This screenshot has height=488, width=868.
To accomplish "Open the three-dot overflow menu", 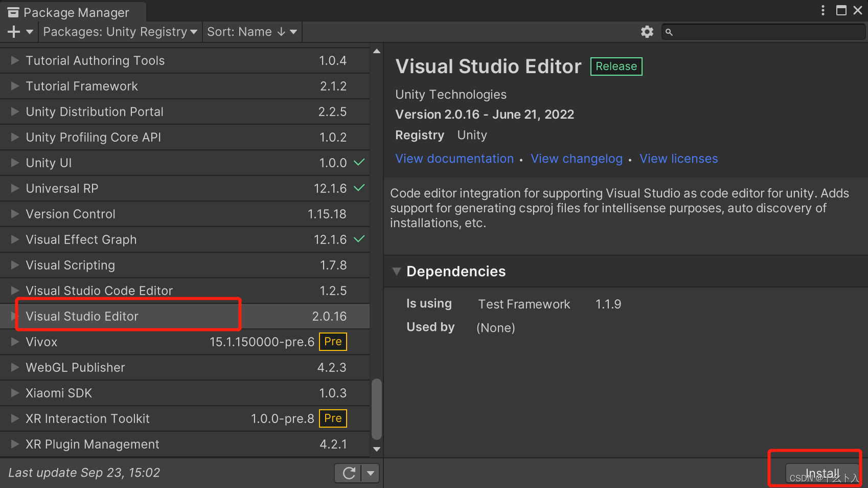I will 823,10.
